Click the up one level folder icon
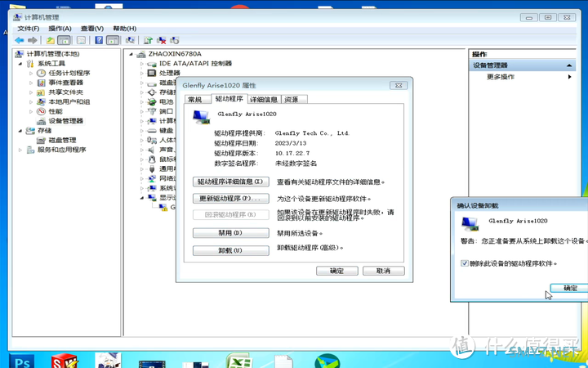Screen dimensions: 588x368 [x=51, y=40]
